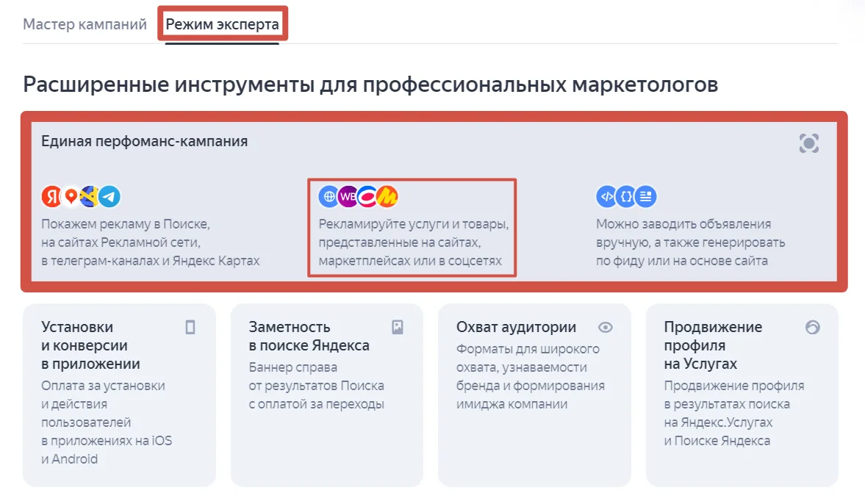
Task: Click the blue globe website icon
Action: click(329, 196)
